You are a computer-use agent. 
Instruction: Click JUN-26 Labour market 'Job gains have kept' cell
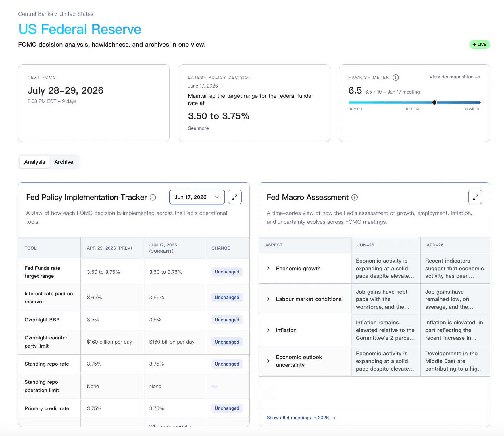386,299
